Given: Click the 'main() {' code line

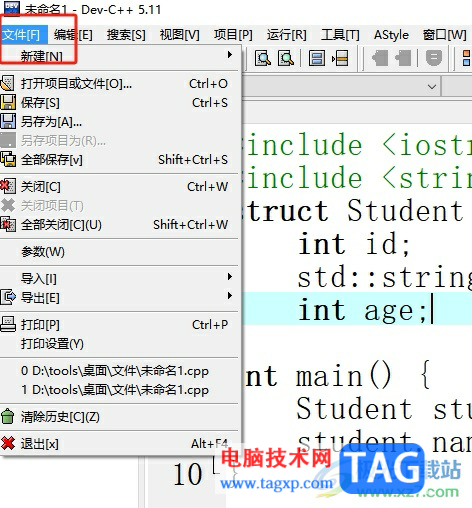Looking at the screenshot, I should 338,376.
